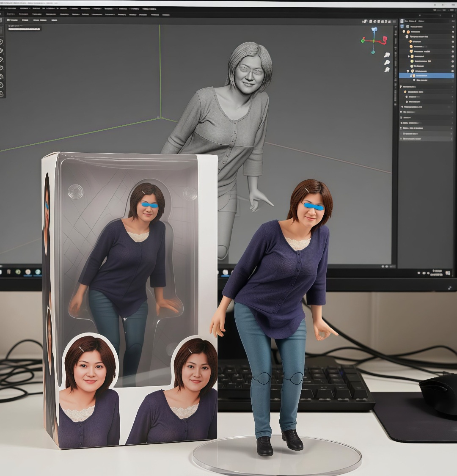The height and width of the screenshot is (476, 457).
Task: Toggle visibility of the top outliner collection
Action: [x=452, y=26]
